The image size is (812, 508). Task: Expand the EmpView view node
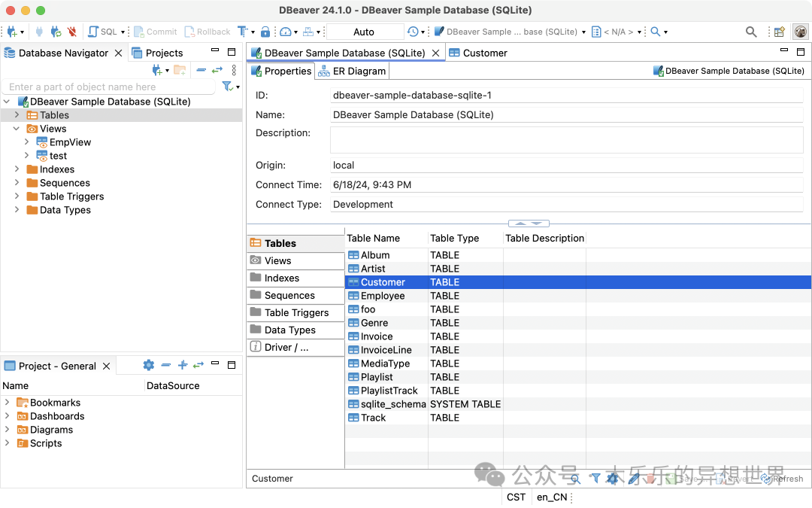26,142
